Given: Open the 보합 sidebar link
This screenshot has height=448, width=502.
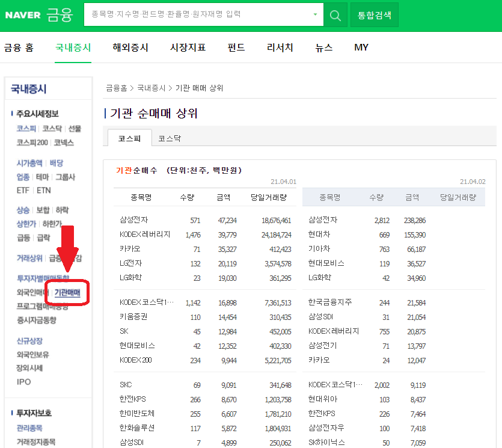Looking at the screenshot, I should pos(43,210).
